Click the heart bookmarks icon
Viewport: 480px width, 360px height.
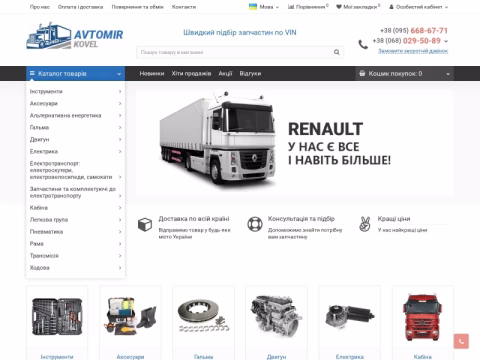coord(339,7)
